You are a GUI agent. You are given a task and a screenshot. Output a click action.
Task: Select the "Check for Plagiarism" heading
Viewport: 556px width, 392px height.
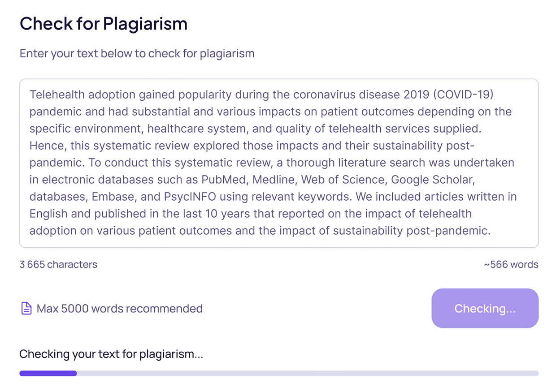[104, 24]
